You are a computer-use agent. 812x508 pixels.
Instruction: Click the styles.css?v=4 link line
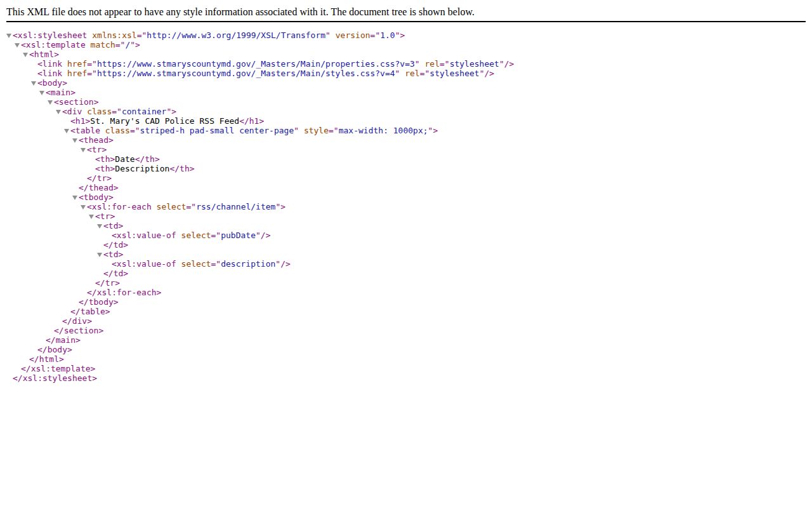coord(266,74)
